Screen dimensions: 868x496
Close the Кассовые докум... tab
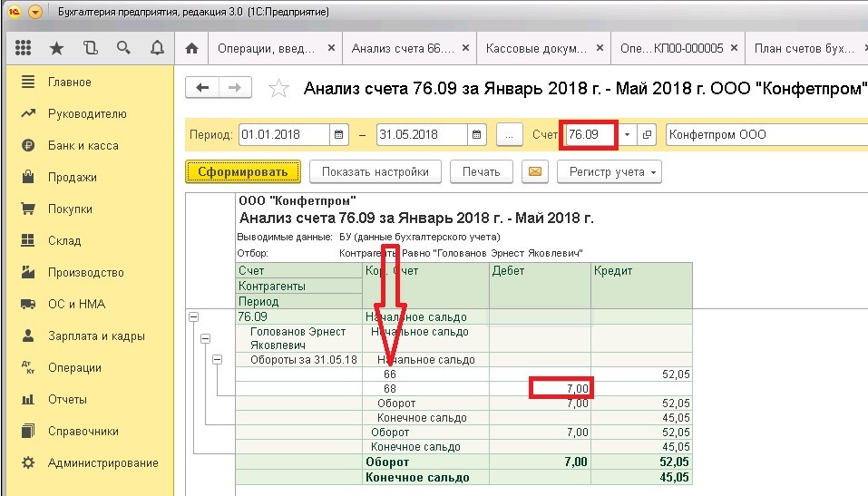click(x=600, y=48)
